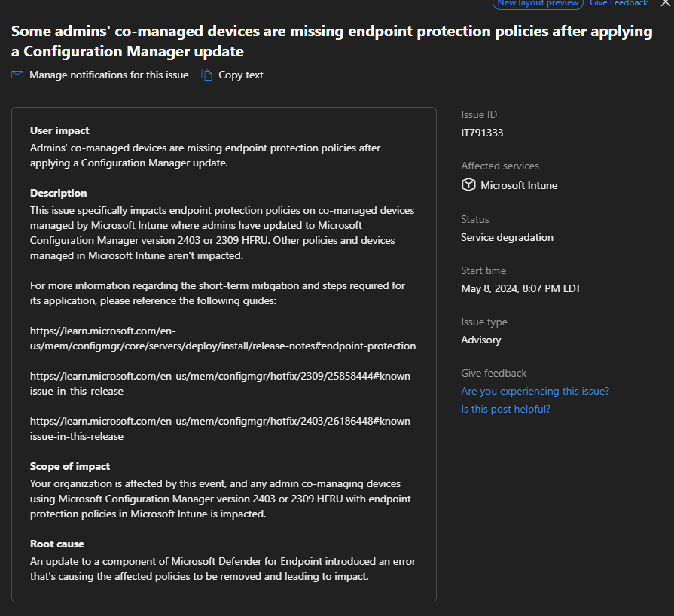The width and height of the screenshot is (674, 616).
Task: Select the Start time label
Action: coord(483,271)
